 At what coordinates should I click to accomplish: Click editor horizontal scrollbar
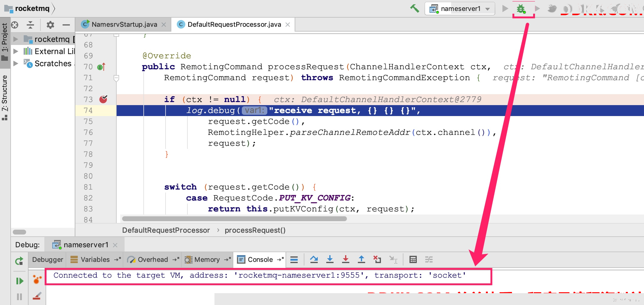coord(234,219)
